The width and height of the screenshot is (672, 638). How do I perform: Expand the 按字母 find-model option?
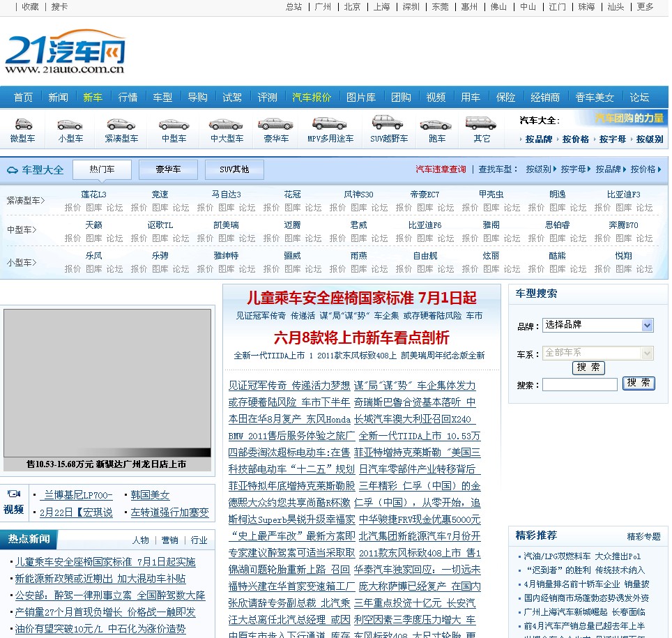(x=576, y=169)
